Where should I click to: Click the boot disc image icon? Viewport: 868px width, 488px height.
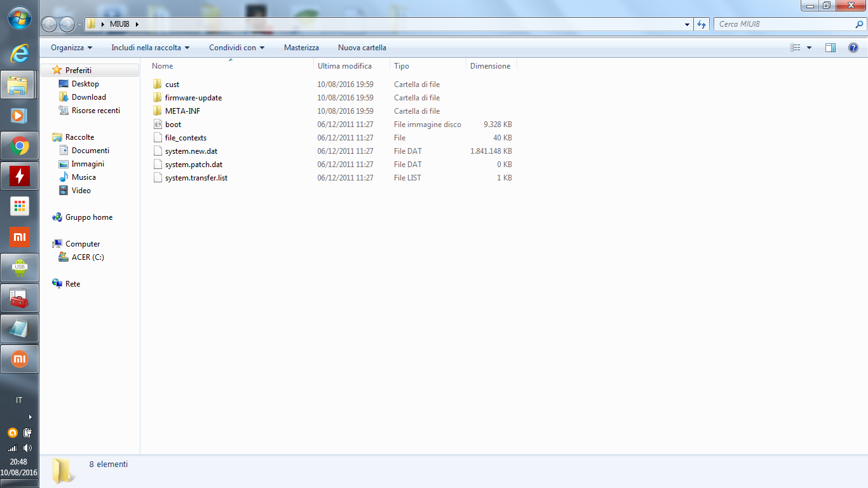158,125
